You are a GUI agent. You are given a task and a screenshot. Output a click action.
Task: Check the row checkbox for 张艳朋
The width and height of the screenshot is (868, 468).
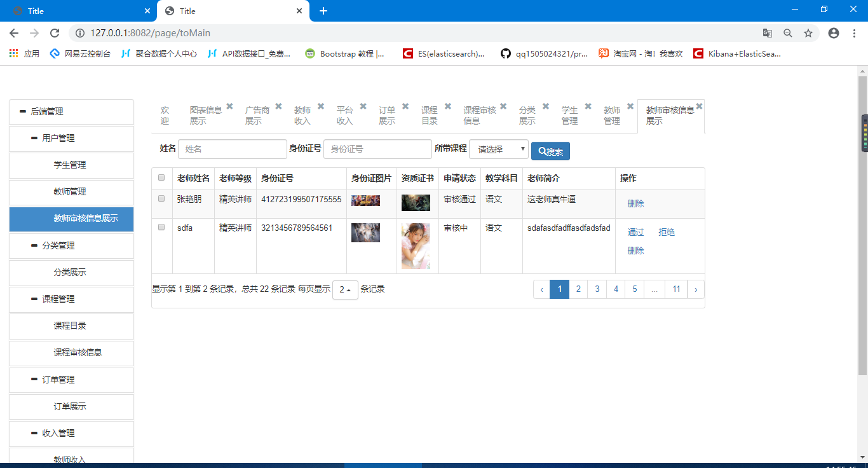[x=161, y=199]
